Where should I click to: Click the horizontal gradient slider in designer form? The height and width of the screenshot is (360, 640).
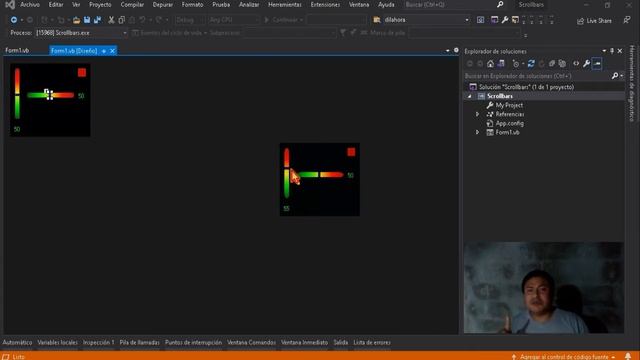(x=51, y=95)
